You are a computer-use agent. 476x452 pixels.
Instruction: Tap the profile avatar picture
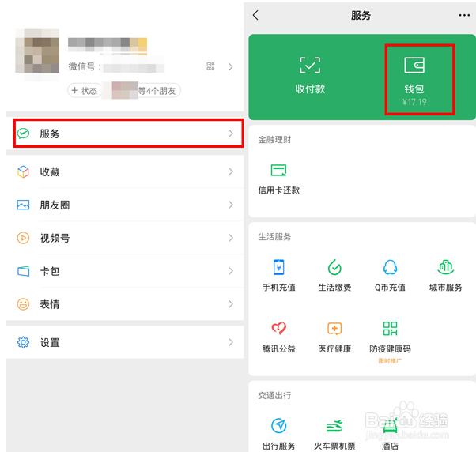point(37,51)
